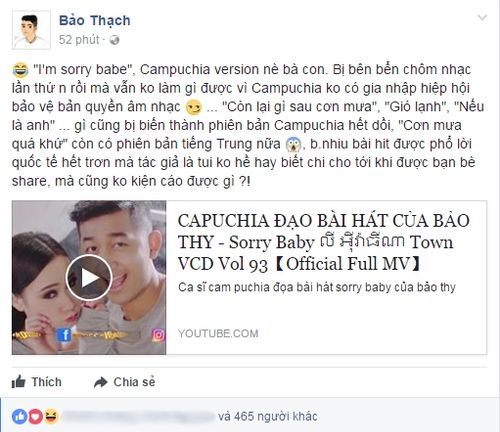Click the red Love reaction icon
Screen dimensions: 500x432
click(x=35, y=417)
